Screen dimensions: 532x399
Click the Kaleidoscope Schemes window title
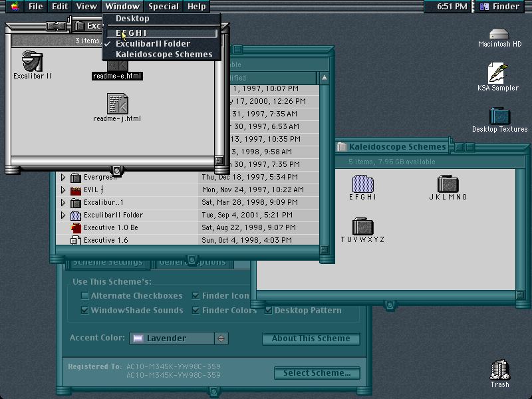coord(397,147)
